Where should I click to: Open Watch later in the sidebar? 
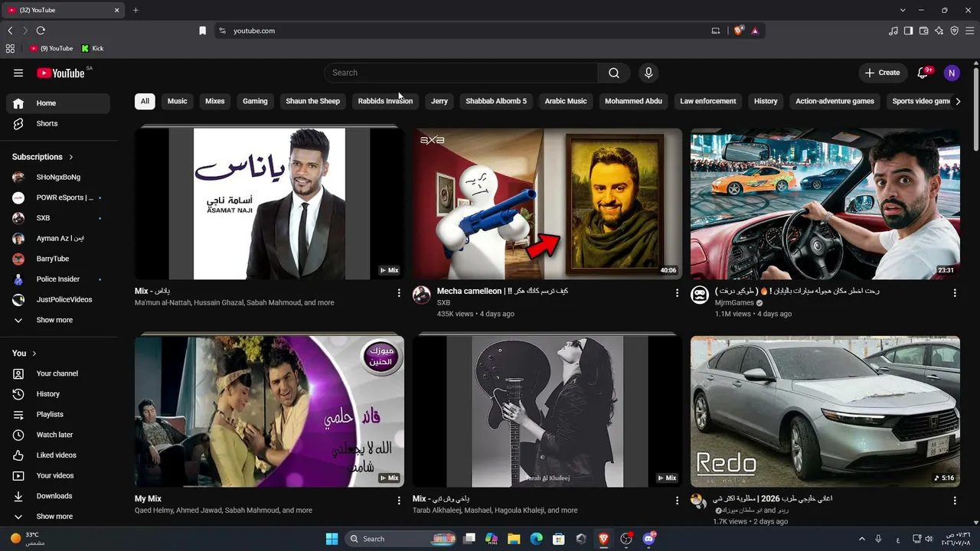[x=58, y=435]
